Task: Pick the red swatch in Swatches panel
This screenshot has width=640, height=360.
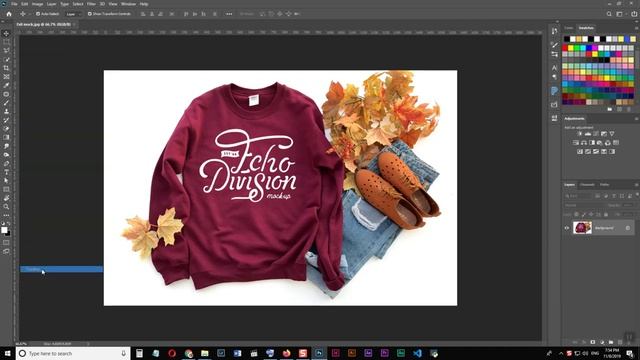Action: (565, 48)
